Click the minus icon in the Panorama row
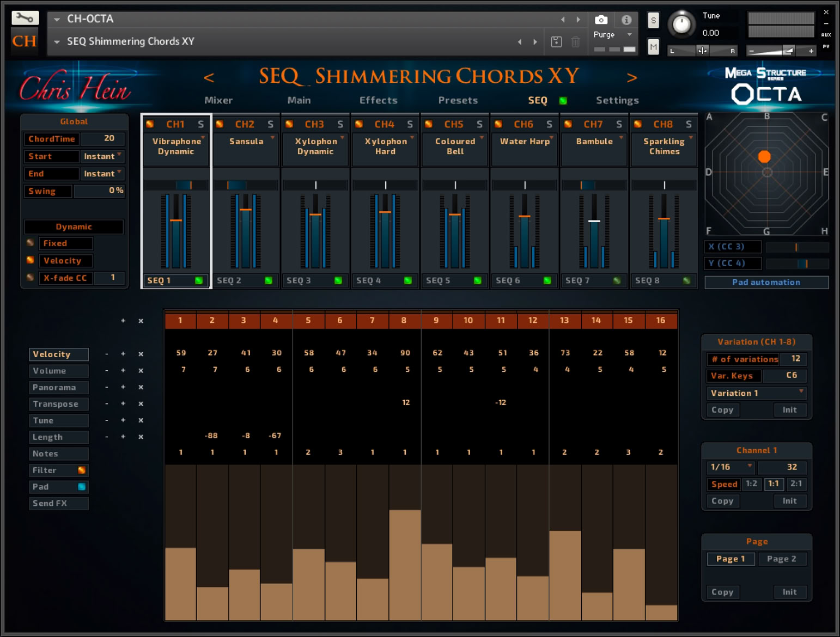This screenshot has height=637, width=840. point(107,387)
